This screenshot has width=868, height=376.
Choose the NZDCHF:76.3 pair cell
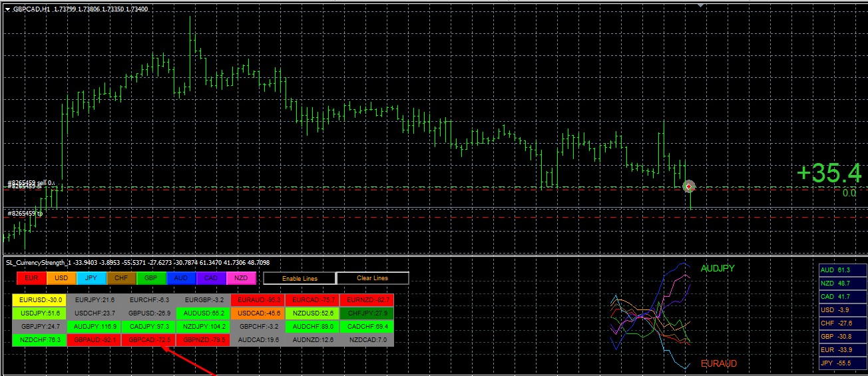tap(39, 340)
